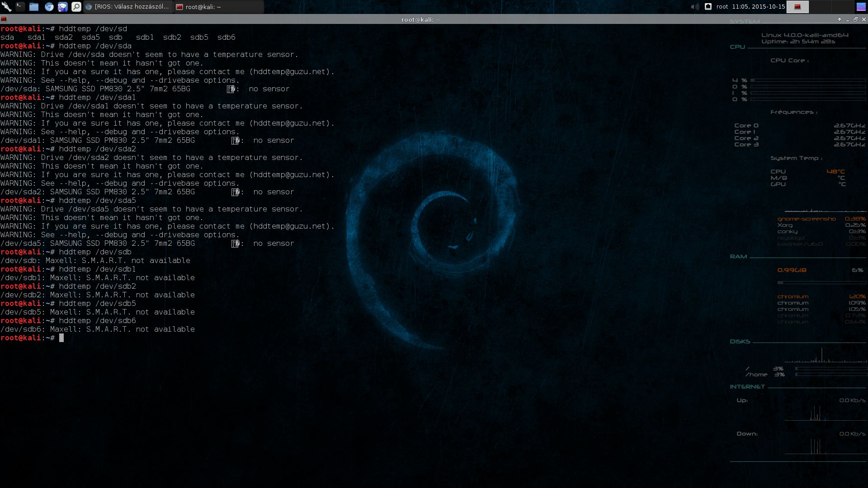The image size is (868, 488).
Task: Launch the blue weasel browser icon in the panel
Action: pos(63,7)
